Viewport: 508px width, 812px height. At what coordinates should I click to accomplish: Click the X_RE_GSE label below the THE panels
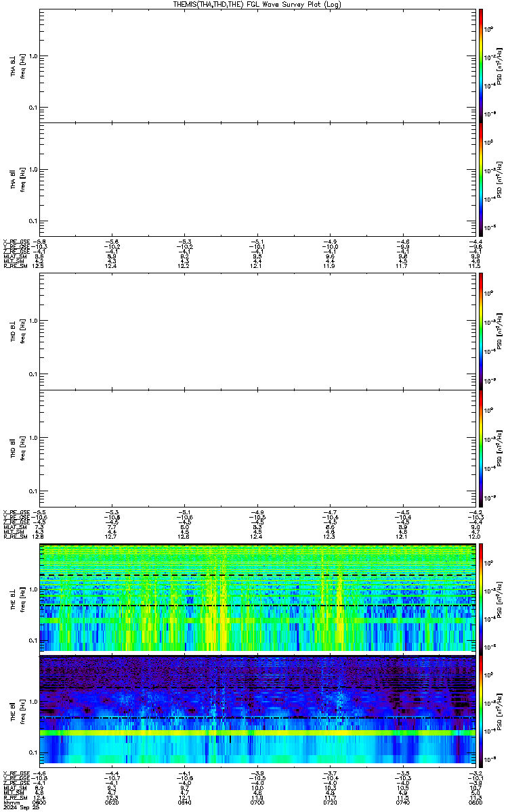(x=16, y=773)
